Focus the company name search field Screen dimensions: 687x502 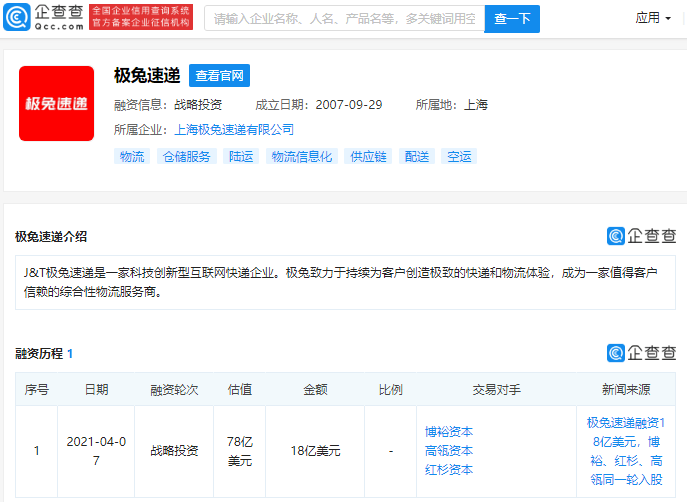[x=344, y=18]
